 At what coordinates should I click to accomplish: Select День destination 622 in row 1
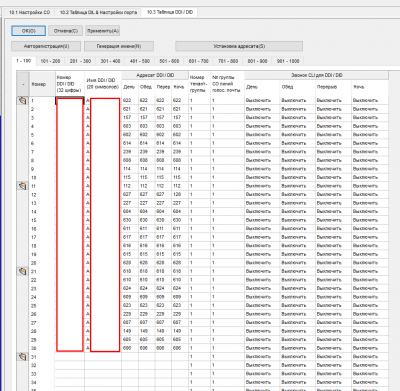click(129, 100)
